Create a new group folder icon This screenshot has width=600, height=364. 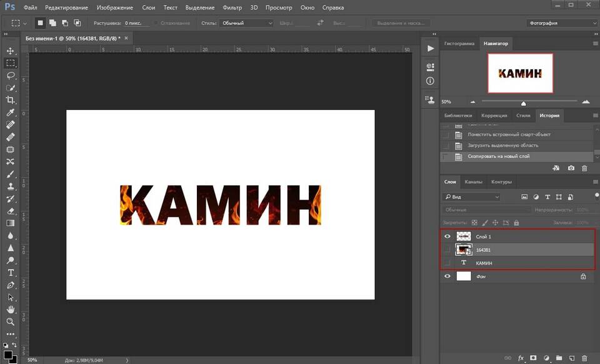click(559, 358)
